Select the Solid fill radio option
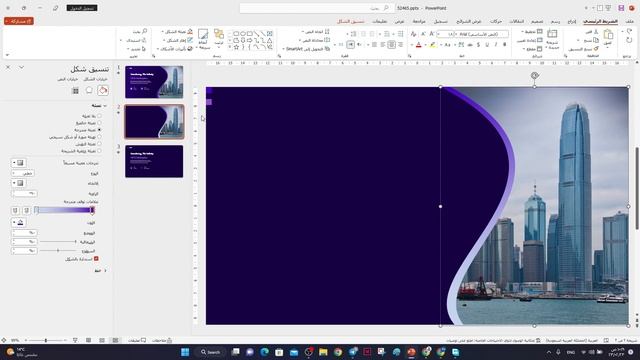 99,123
